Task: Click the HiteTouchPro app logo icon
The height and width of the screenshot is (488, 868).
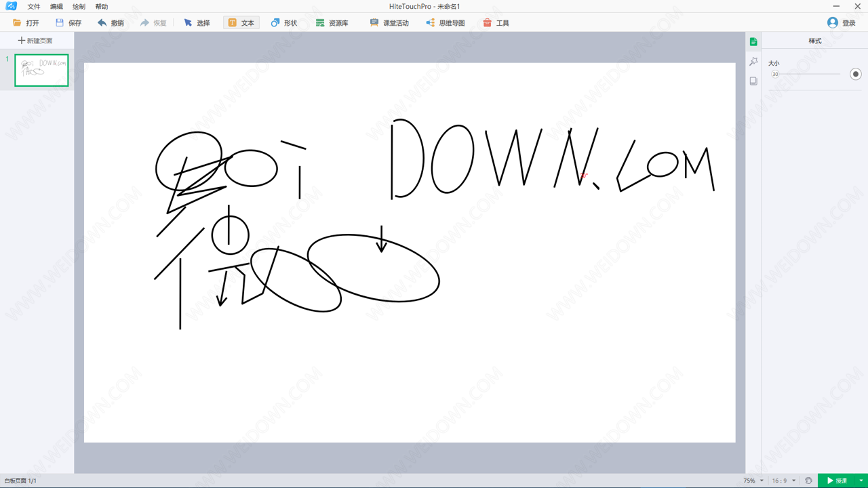Action: (x=11, y=6)
